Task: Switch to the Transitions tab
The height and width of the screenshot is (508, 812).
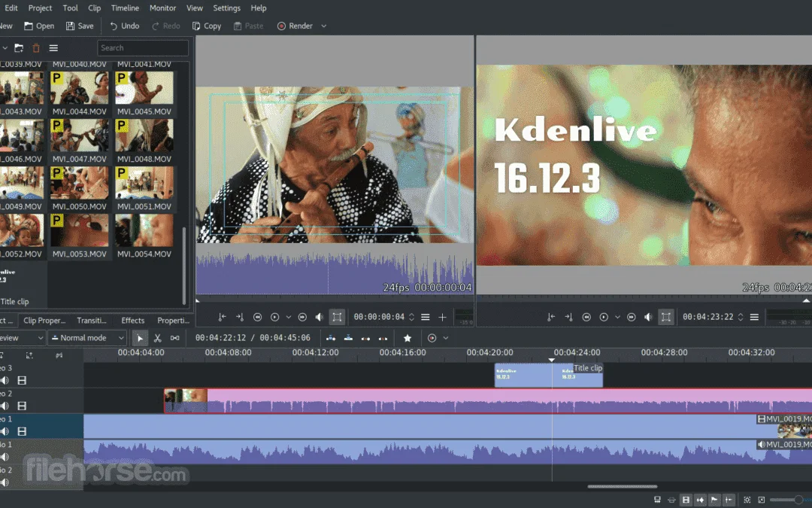Action: coord(92,321)
